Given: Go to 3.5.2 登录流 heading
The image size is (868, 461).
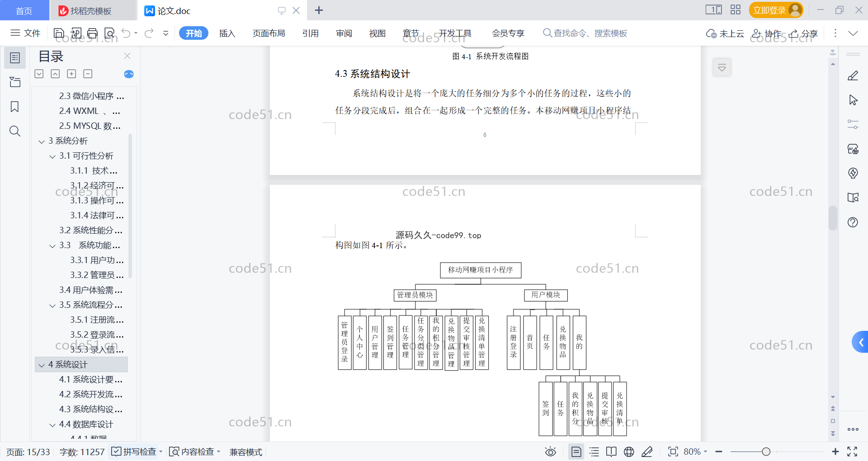Looking at the screenshot, I should coord(97,334).
